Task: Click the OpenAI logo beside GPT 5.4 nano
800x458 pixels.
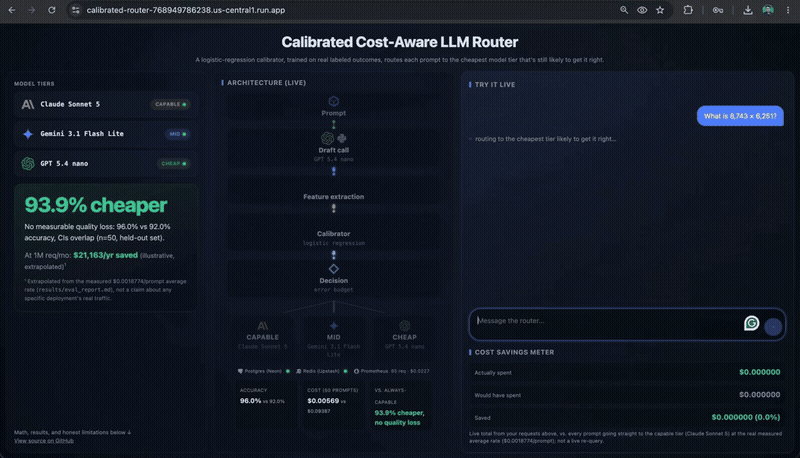Action: click(x=28, y=163)
